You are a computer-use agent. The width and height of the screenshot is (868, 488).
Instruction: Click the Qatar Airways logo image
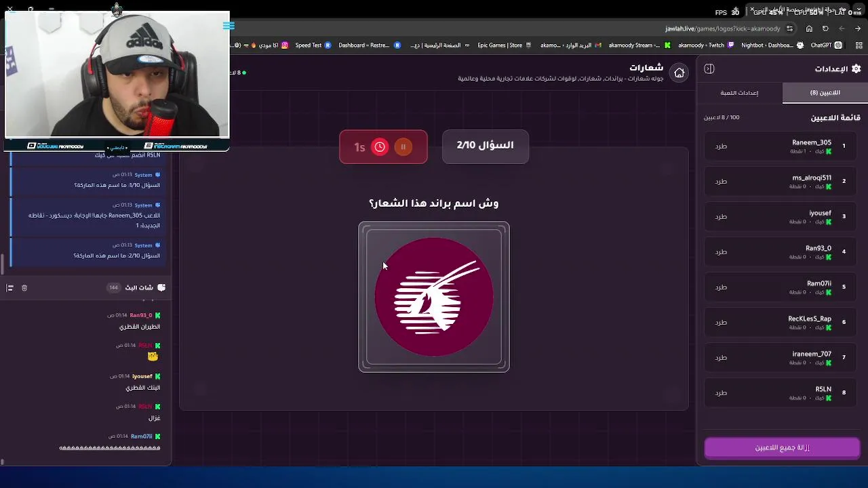coord(434,297)
